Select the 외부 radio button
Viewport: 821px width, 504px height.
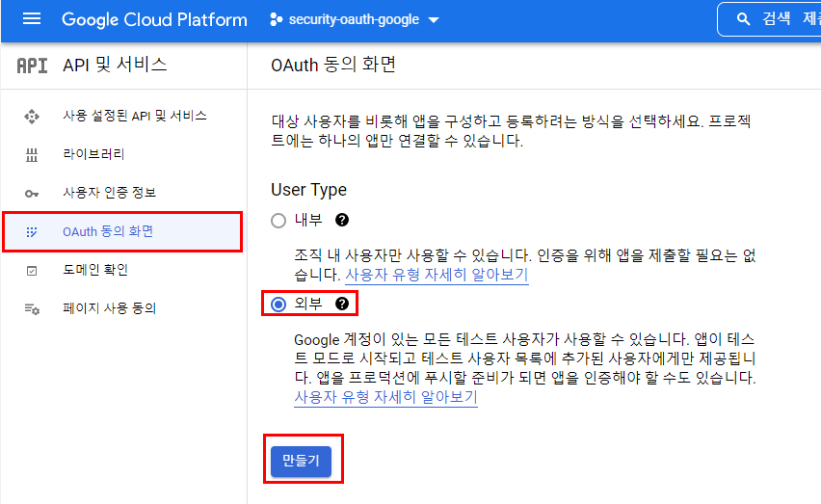[x=278, y=305]
